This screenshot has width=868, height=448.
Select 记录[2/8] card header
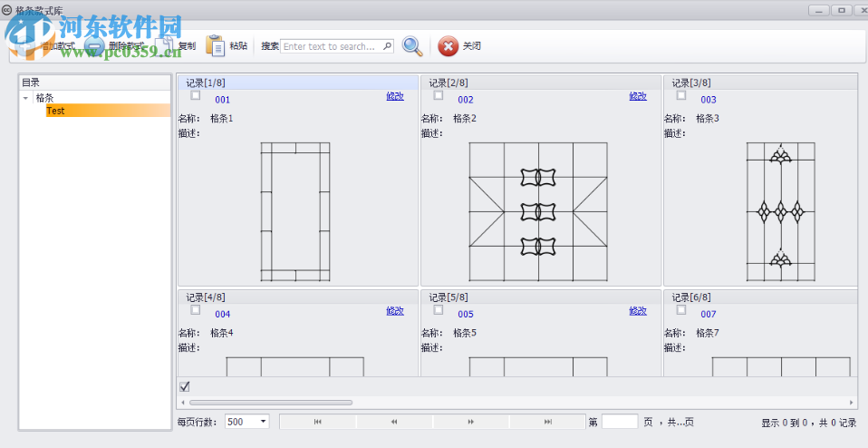(541, 83)
